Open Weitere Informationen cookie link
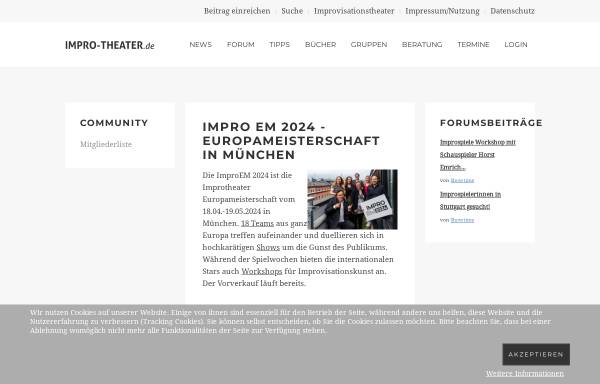Screen dimensions: 600x384 (x=525, y=373)
